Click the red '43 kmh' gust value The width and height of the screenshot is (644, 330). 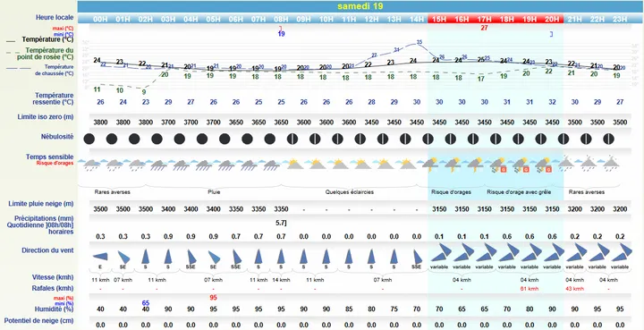[574, 289]
